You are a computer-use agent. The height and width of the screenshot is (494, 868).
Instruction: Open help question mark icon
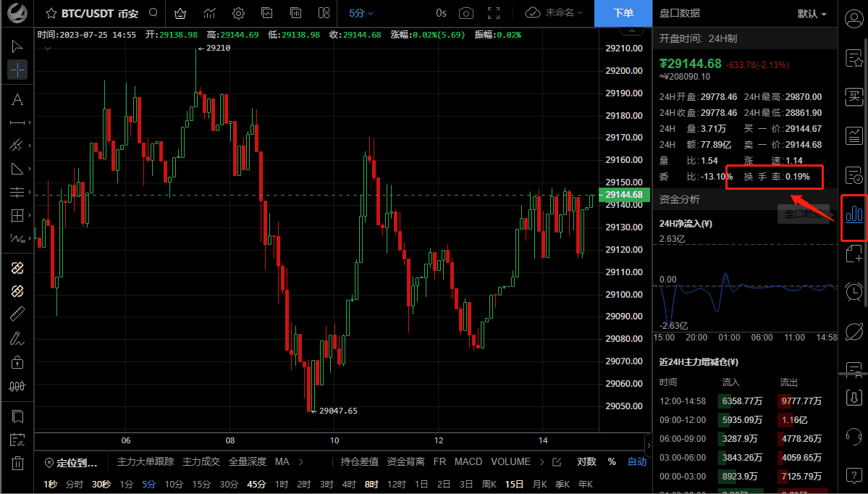click(854, 474)
